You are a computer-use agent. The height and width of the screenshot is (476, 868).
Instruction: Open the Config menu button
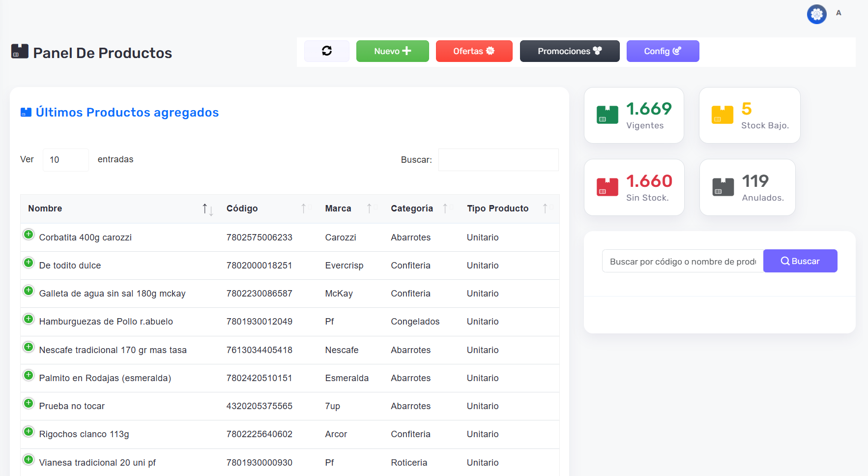coord(662,51)
